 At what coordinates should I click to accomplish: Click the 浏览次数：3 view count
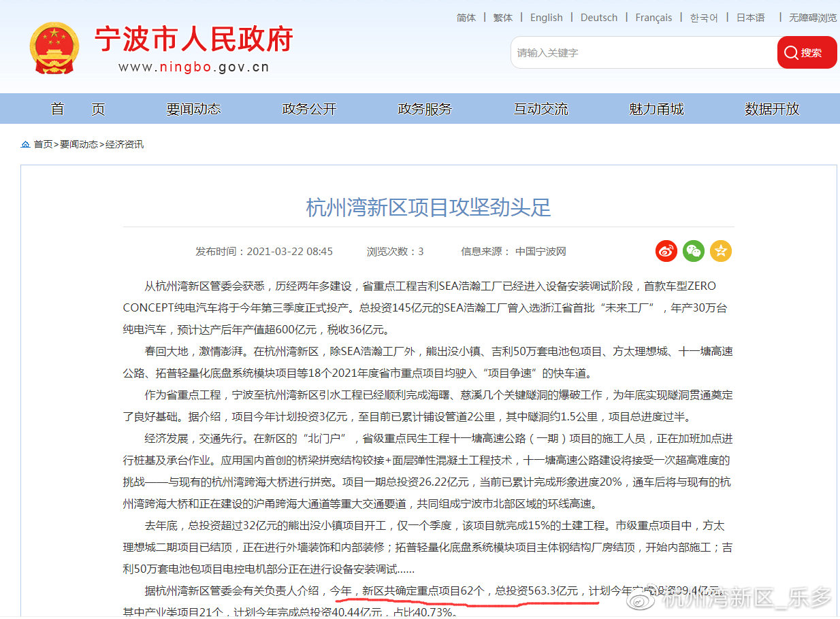click(x=395, y=252)
